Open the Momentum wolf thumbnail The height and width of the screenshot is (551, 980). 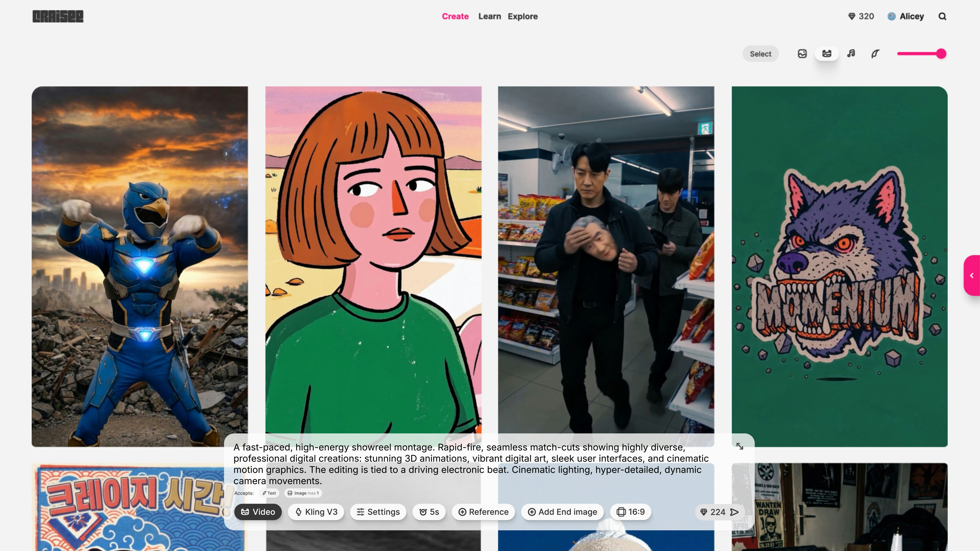(x=839, y=266)
